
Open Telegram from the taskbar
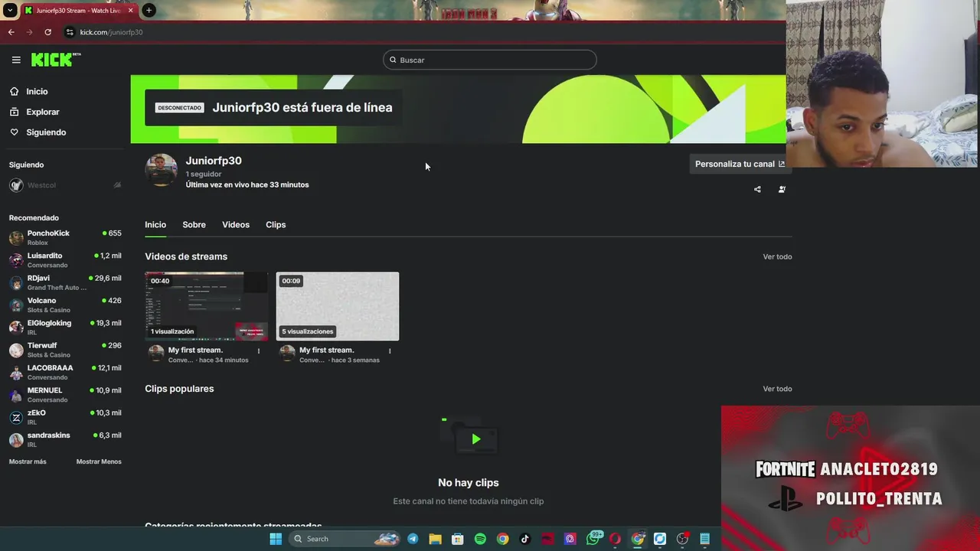point(413,539)
